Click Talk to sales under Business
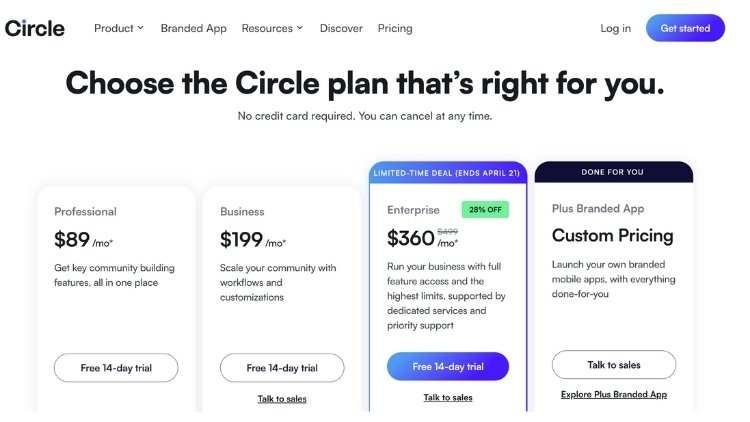Viewport: 750px width, 422px height. (x=282, y=398)
